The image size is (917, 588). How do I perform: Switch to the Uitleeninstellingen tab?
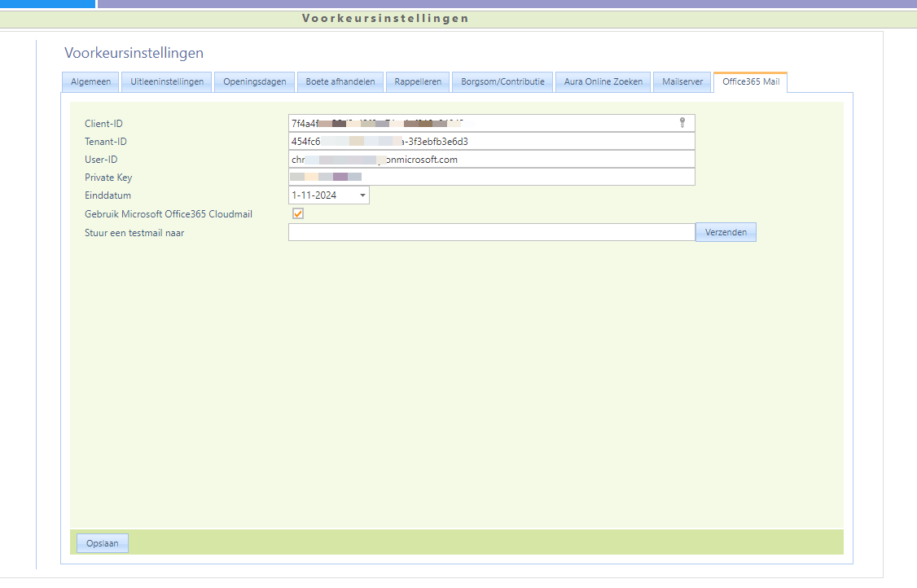(x=167, y=81)
